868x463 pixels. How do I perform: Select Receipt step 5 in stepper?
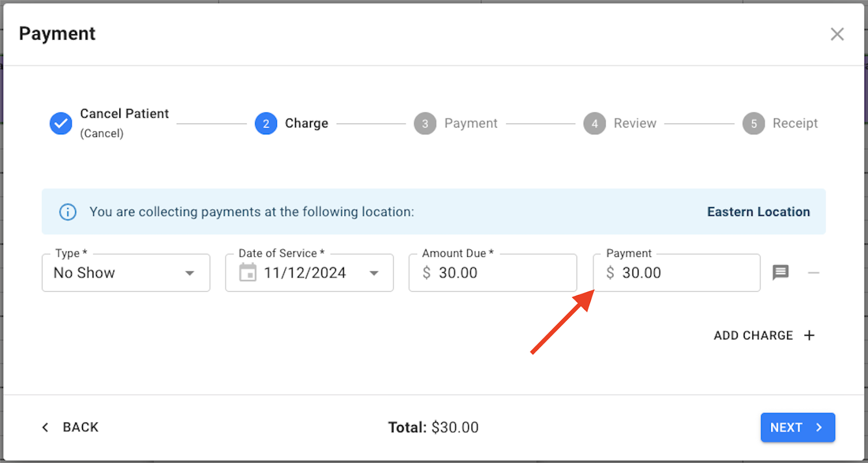[754, 124]
